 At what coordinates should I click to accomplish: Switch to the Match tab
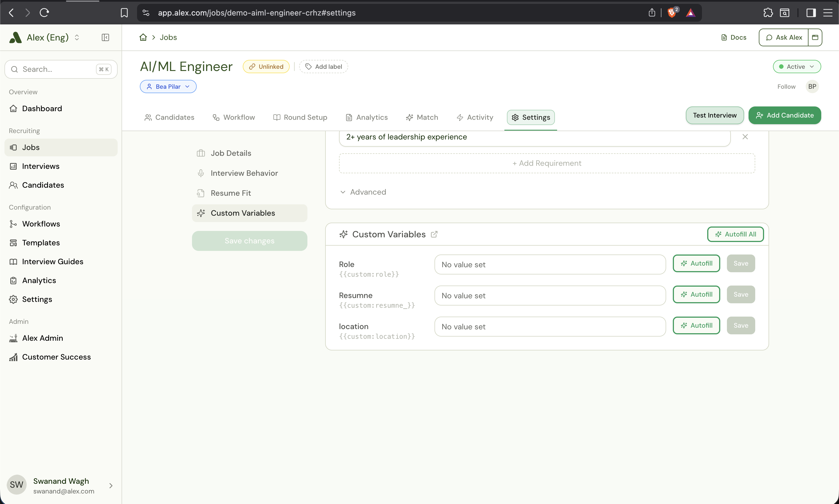click(x=422, y=118)
